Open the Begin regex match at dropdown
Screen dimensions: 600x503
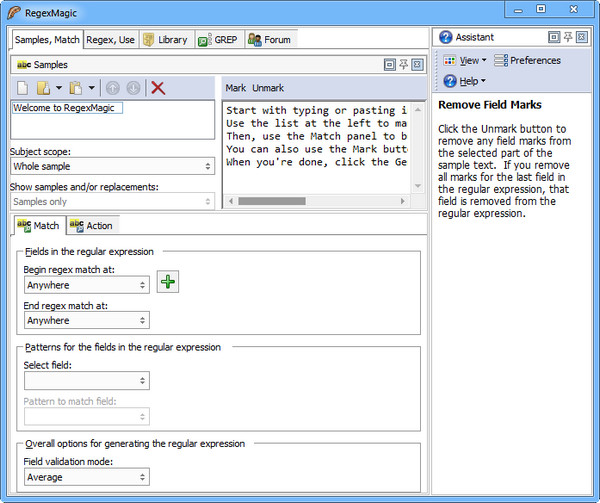(87, 285)
